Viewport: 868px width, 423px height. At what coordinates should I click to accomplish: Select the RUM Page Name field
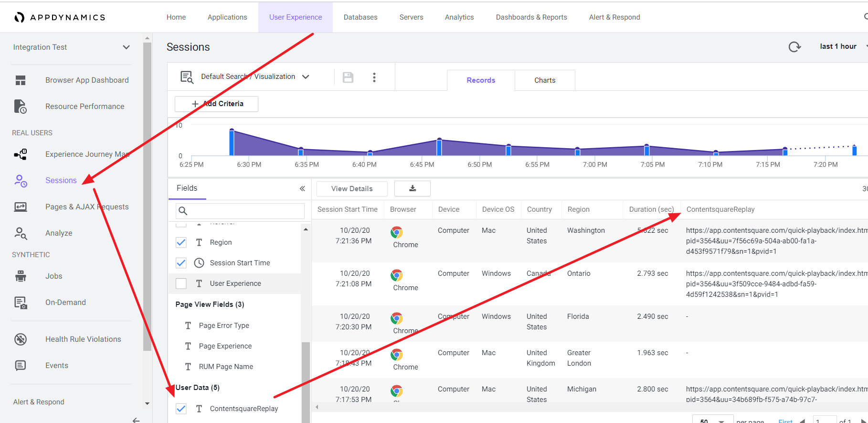pos(226,367)
